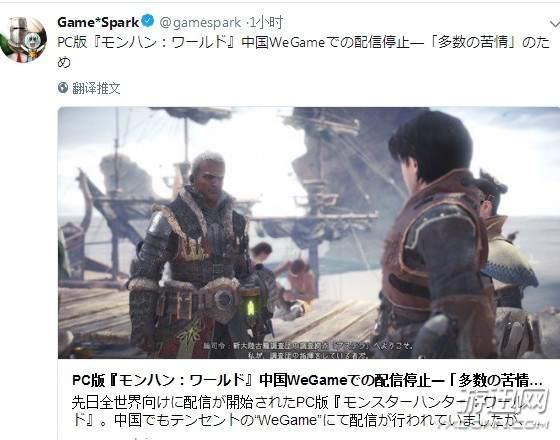
Task: Click the glowing green lantern on the belt
Action: (x=251, y=307)
